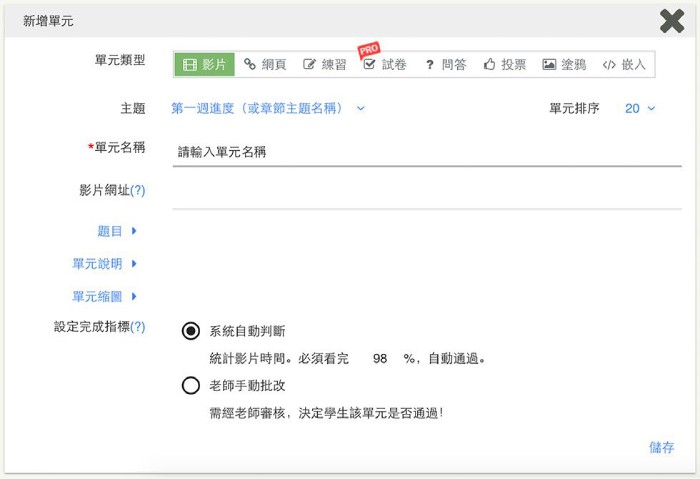700x479 pixels.
Task: Expand the 單元說明 section
Action: click(104, 264)
